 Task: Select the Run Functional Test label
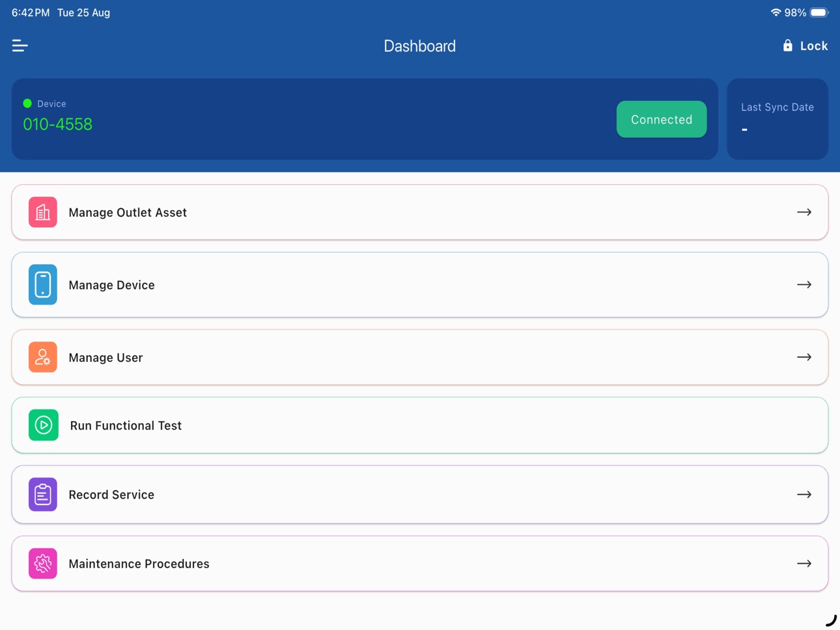tap(126, 426)
